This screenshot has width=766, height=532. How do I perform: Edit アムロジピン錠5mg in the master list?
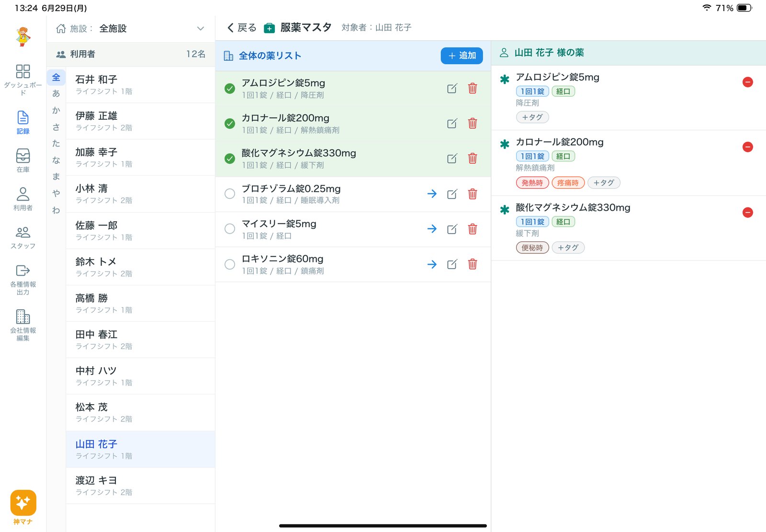pyautogui.click(x=452, y=89)
